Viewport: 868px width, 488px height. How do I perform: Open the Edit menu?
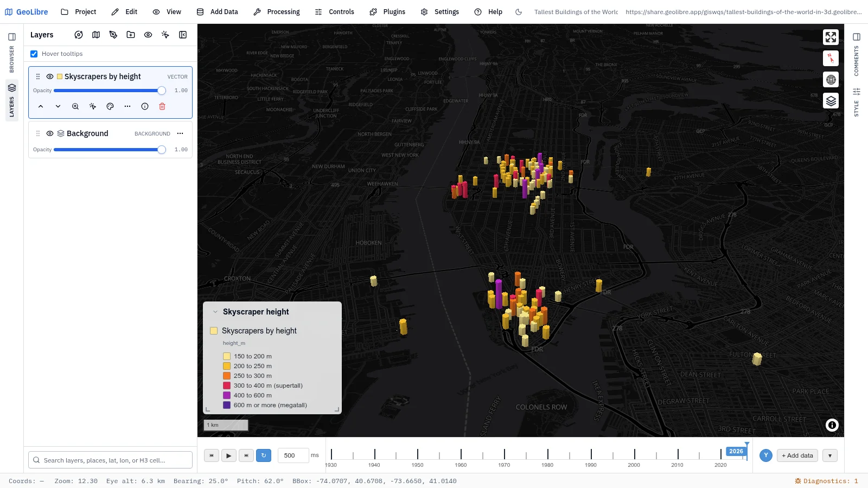tap(124, 12)
